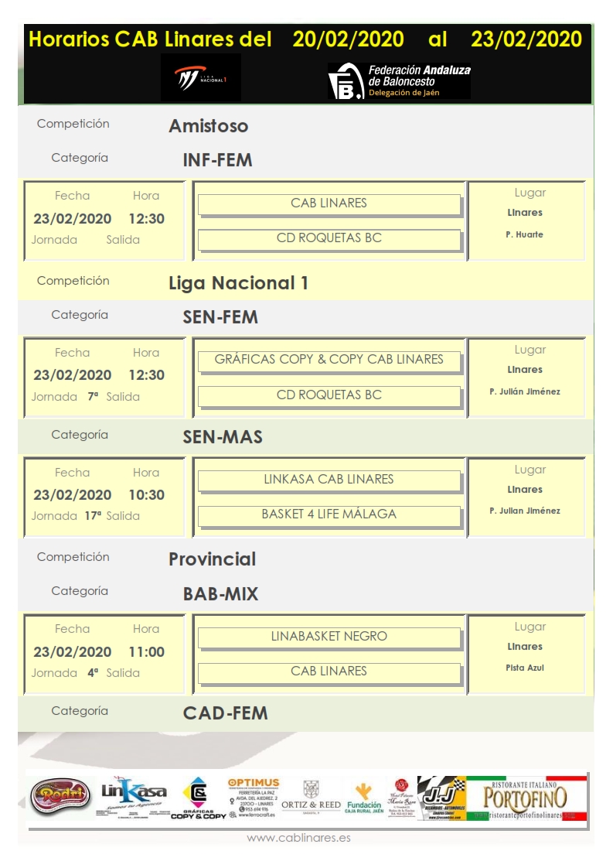
Task: Click the CAD-FEM category heading
Action: click(225, 713)
